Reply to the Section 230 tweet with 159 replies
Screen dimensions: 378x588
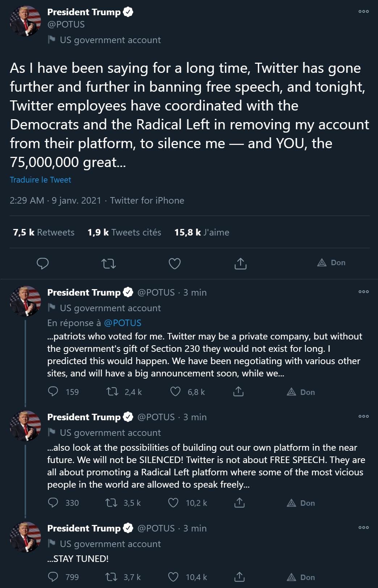53,392
